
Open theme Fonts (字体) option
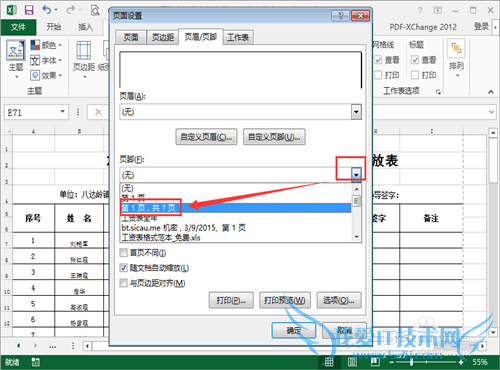tap(46, 60)
